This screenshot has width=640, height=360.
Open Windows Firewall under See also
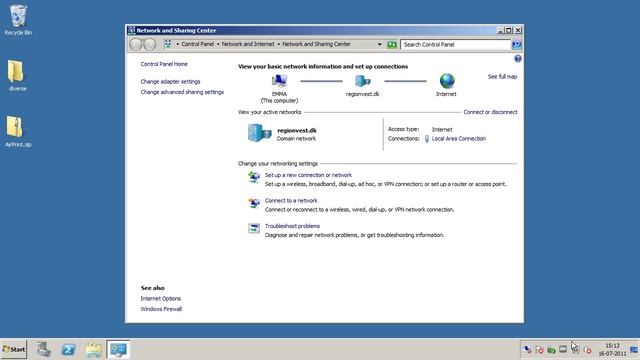pyautogui.click(x=161, y=309)
